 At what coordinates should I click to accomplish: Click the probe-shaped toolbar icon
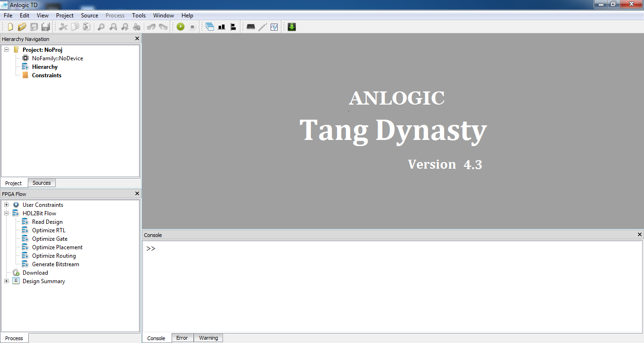pyautogui.click(x=263, y=27)
